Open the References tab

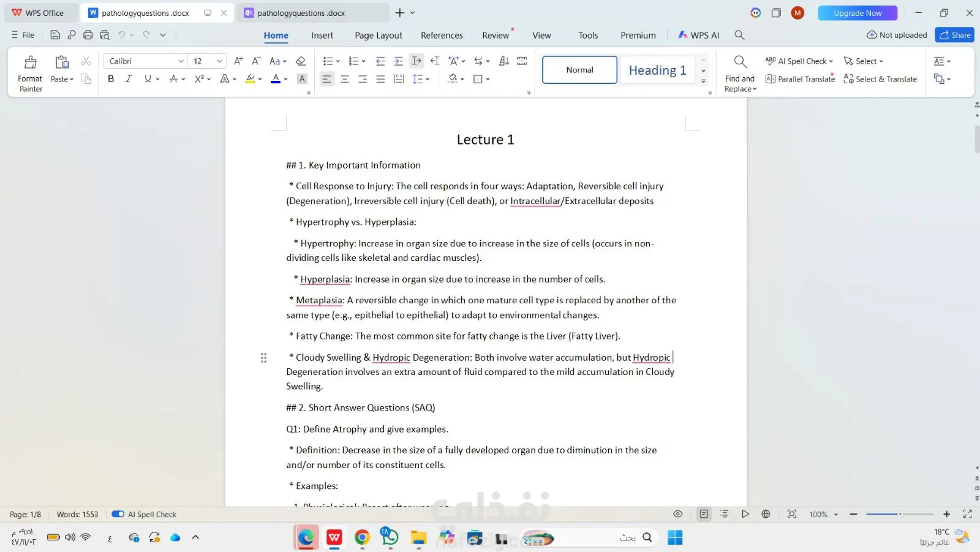pyautogui.click(x=442, y=36)
